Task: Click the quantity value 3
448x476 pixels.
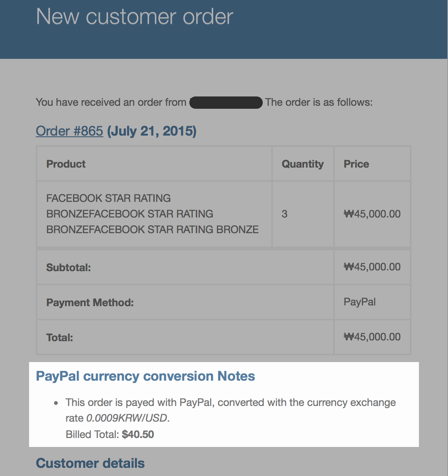Action: pyautogui.click(x=284, y=214)
